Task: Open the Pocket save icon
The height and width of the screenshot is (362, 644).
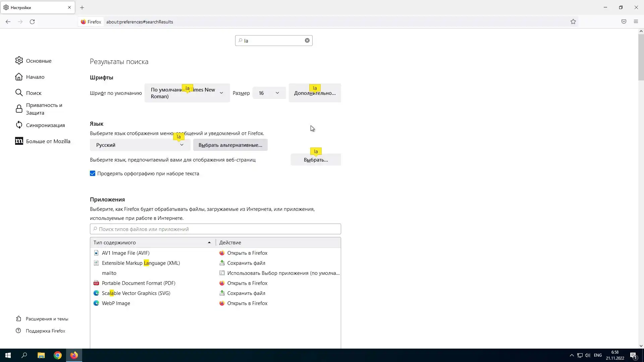Action: click(624, 22)
